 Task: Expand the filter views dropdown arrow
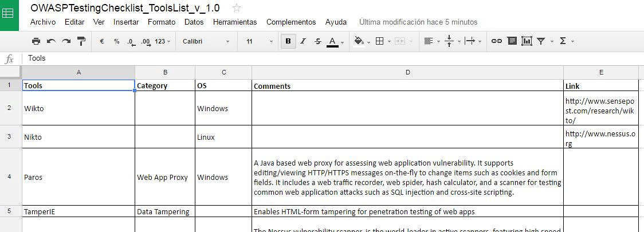[552, 41]
